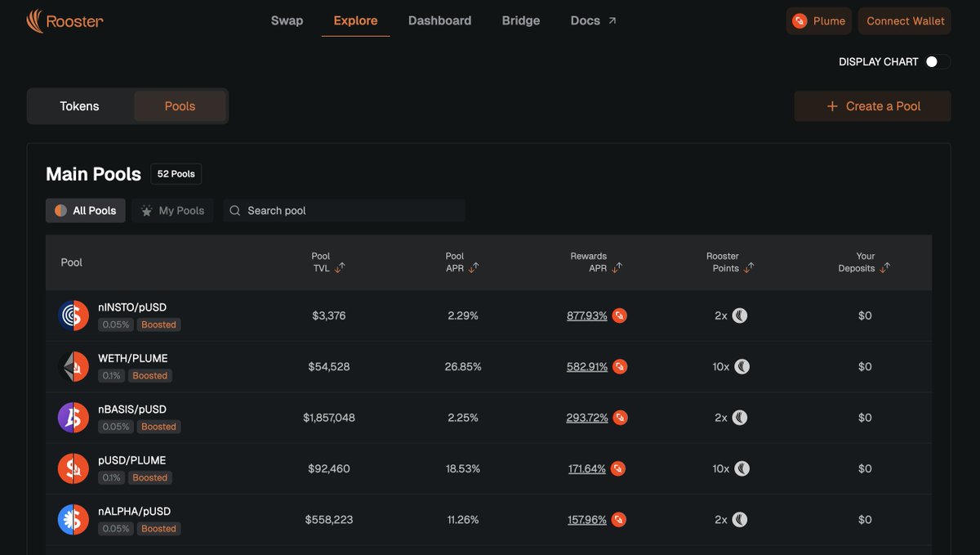The image size is (980, 555).
Task: Click the nINSTO/pUSD pool token icon
Action: [73, 316]
